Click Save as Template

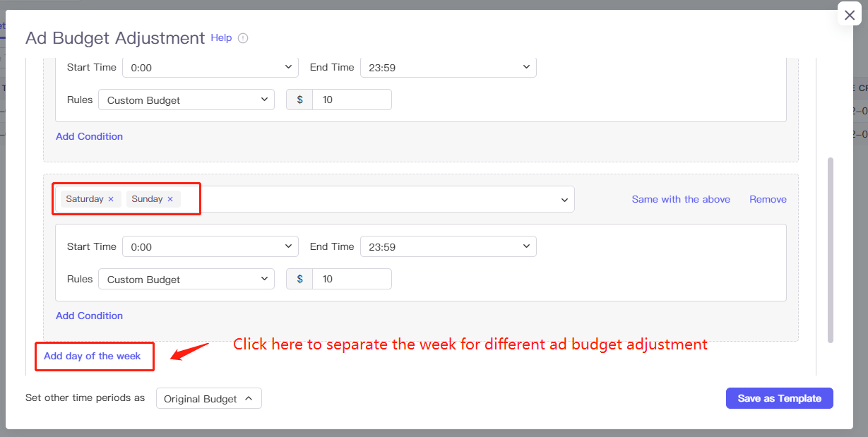pyautogui.click(x=779, y=397)
